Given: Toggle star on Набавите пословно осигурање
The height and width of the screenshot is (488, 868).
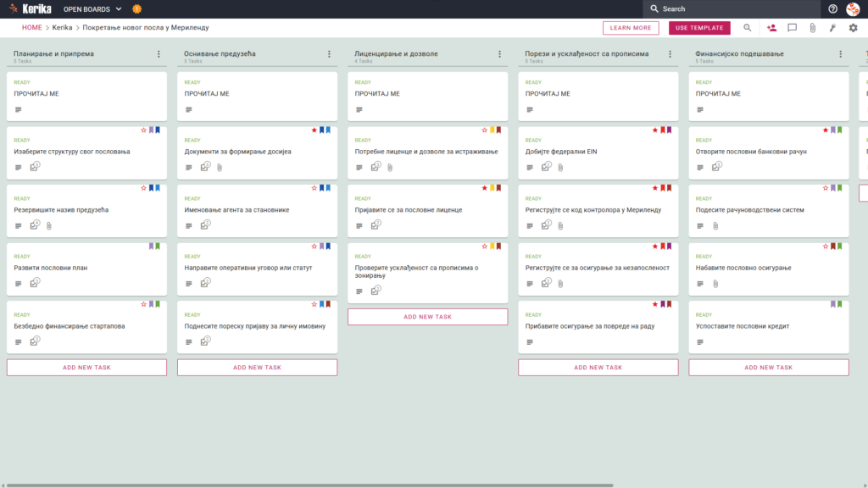Looking at the screenshot, I should click(826, 247).
